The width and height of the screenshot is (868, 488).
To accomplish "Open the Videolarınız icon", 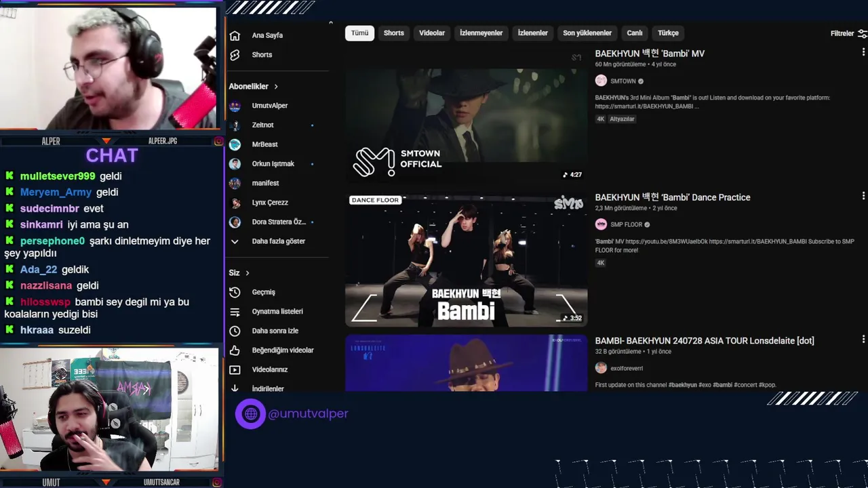I will (x=235, y=370).
